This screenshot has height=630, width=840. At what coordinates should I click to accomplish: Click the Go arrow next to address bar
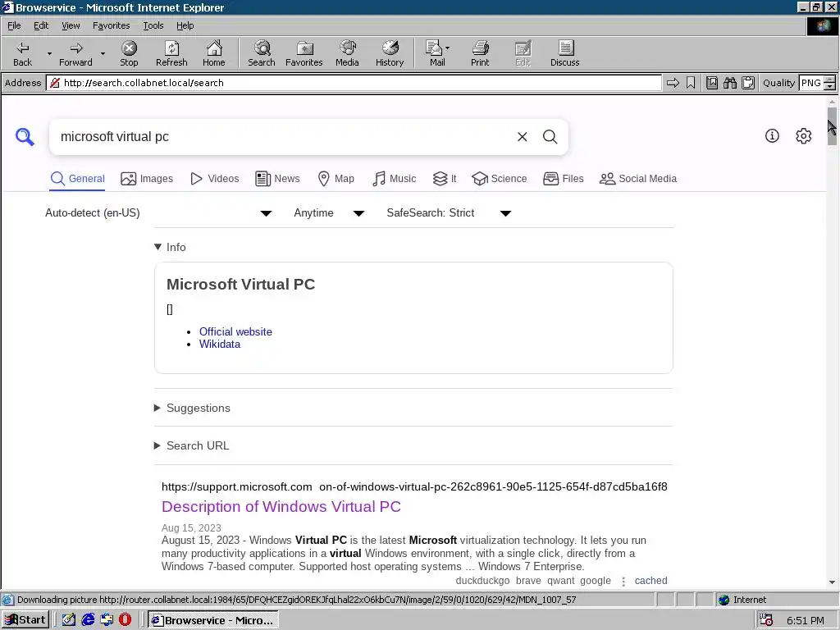pyautogui.click(x=673, y=83)
